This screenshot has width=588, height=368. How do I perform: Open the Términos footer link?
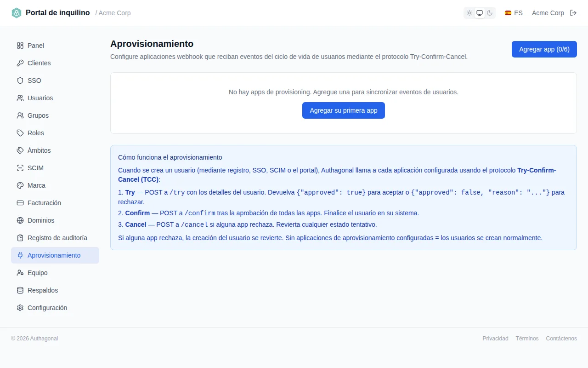point(527,339)
